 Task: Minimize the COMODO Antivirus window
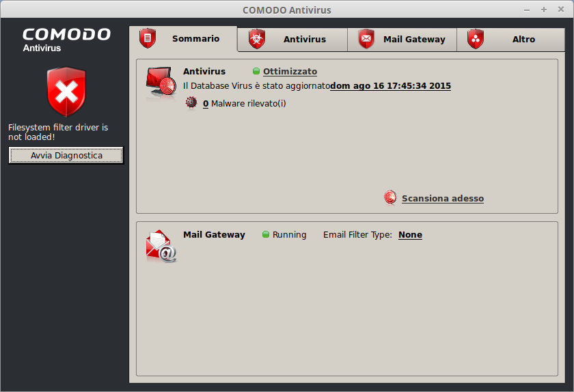[527, 10]
